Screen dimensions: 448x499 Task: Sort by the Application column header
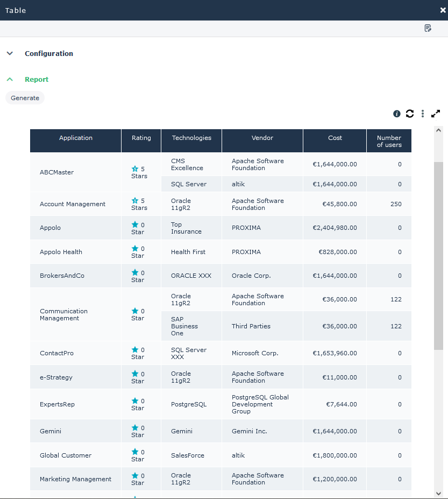tap(76, 138)
